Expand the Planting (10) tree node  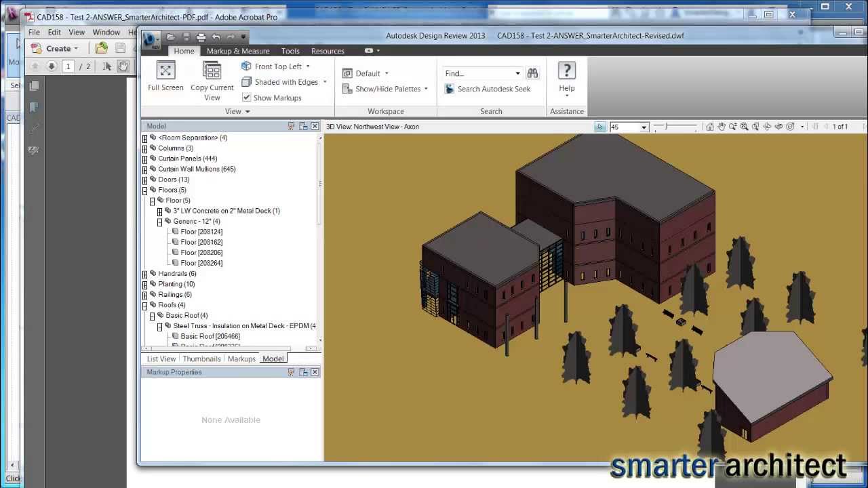point(145,285)
